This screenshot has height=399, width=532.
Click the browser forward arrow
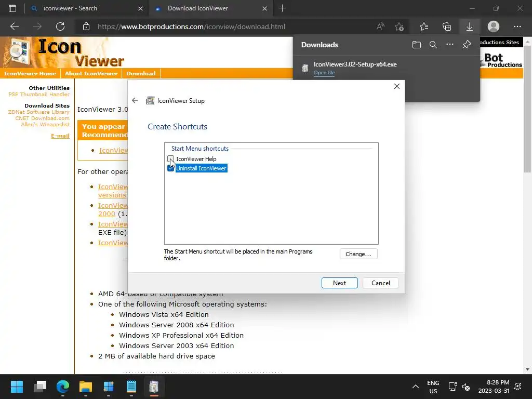point(37,26)
